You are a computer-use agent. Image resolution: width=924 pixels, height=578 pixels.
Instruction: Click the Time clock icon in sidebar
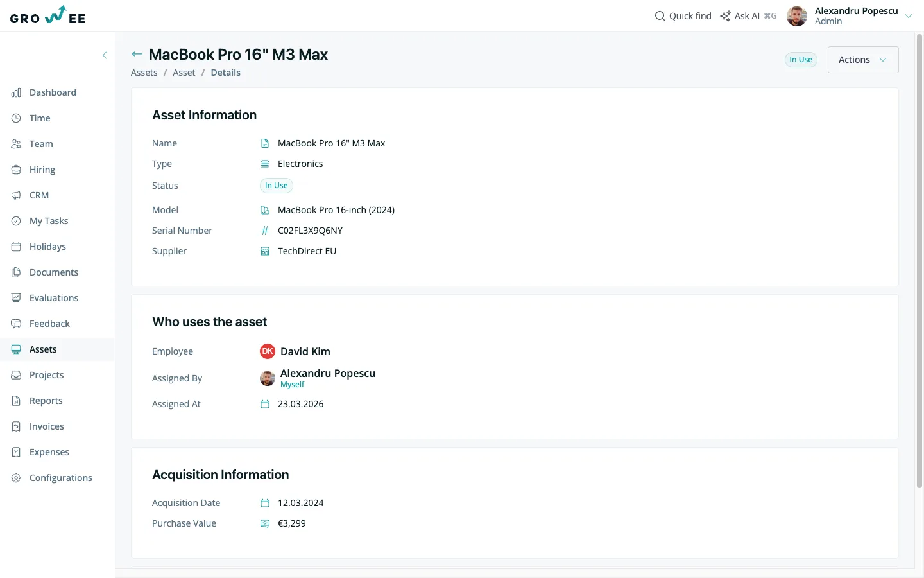click(16, 118)
